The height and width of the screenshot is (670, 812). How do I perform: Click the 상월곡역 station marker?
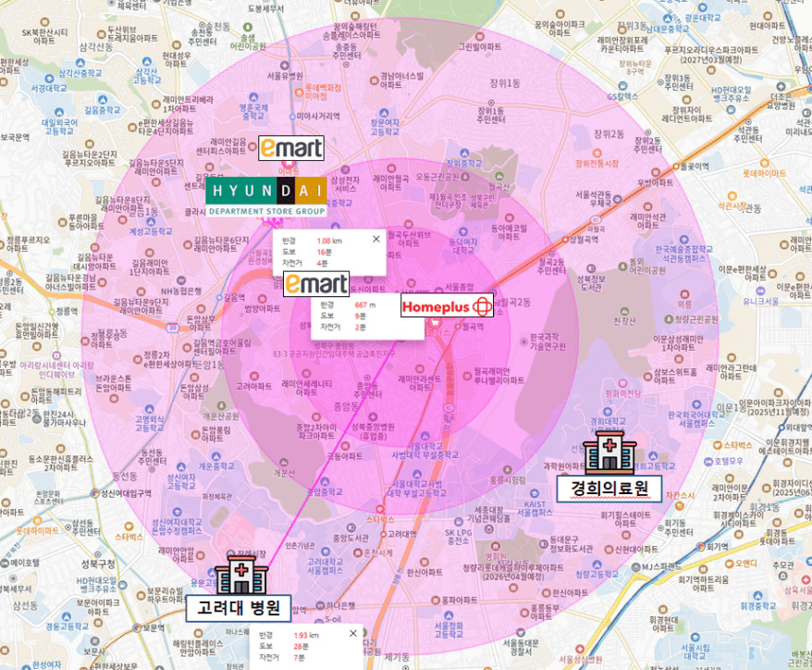(x=565, y=240)
